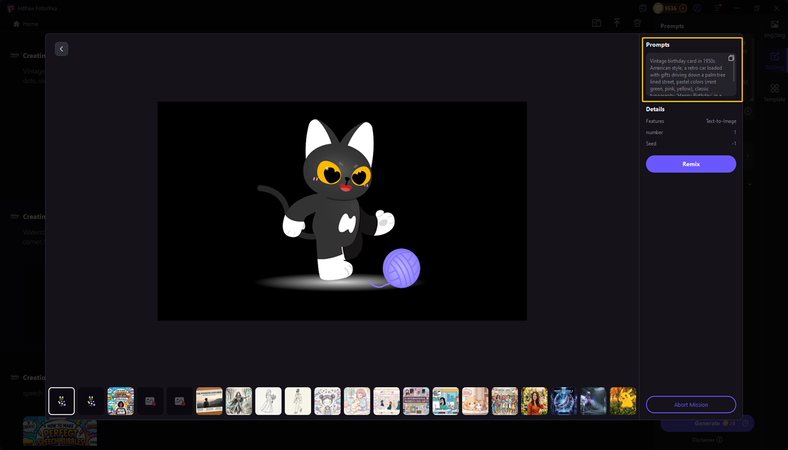Open the hamburger menu with red dot
Viewport: 788px width, 450px height.
[718, 8]
